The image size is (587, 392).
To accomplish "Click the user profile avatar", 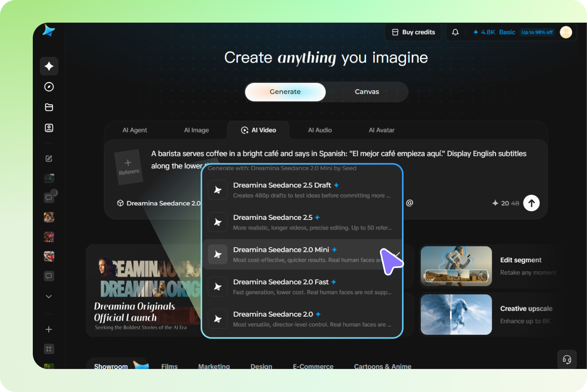I will [566, 32].
